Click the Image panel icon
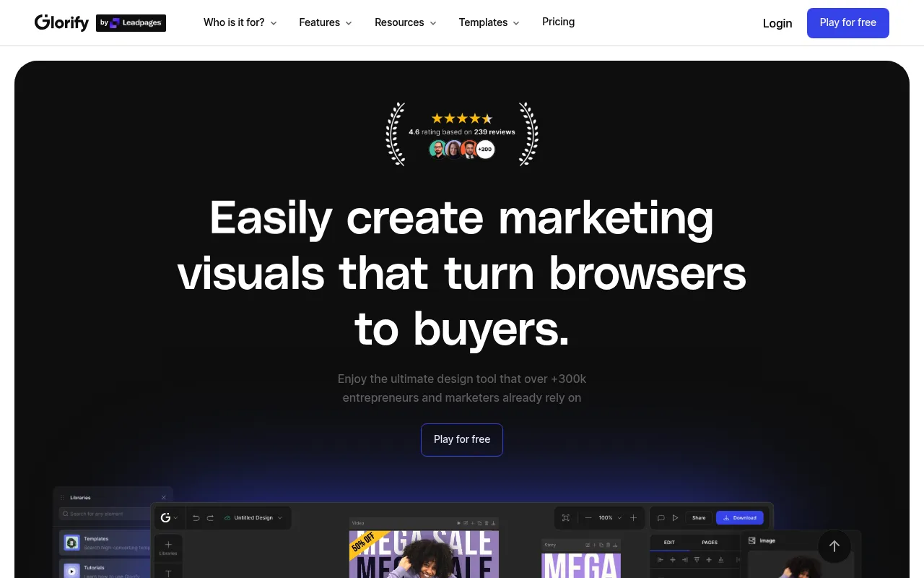 click(752, 540)
